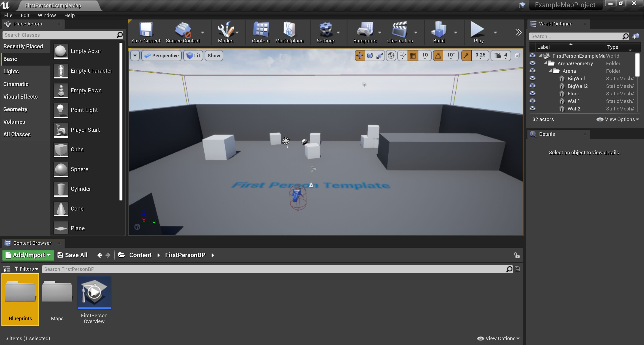This screenshot has height=345, width=644.
Task: Collapse the ArenaGeometry folder in the outliner
Action: click(x=545, y=63)
